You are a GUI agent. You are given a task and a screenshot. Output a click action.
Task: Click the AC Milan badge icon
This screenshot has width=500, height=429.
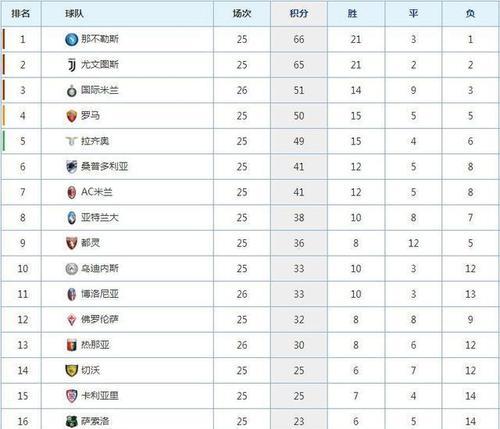(71, 192)
